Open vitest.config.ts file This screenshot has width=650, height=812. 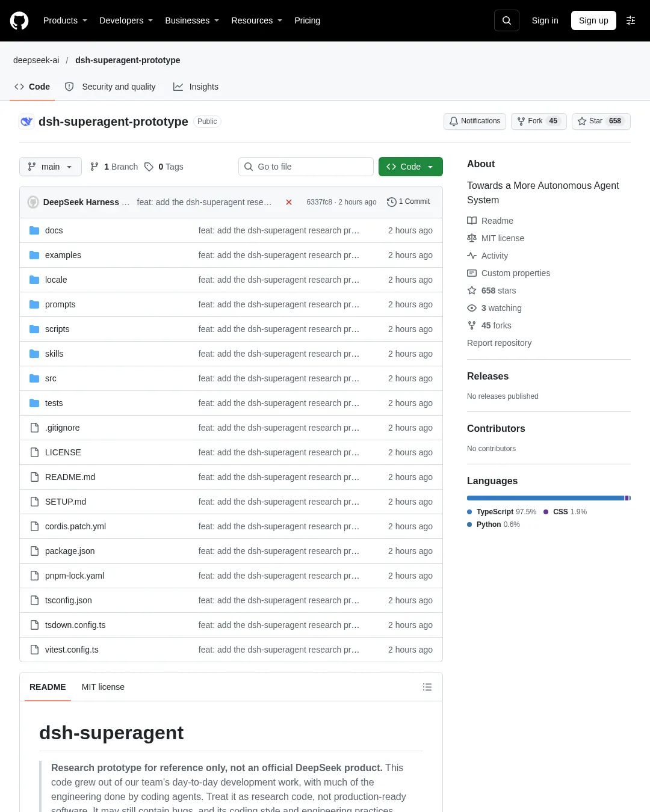point(72,650)
